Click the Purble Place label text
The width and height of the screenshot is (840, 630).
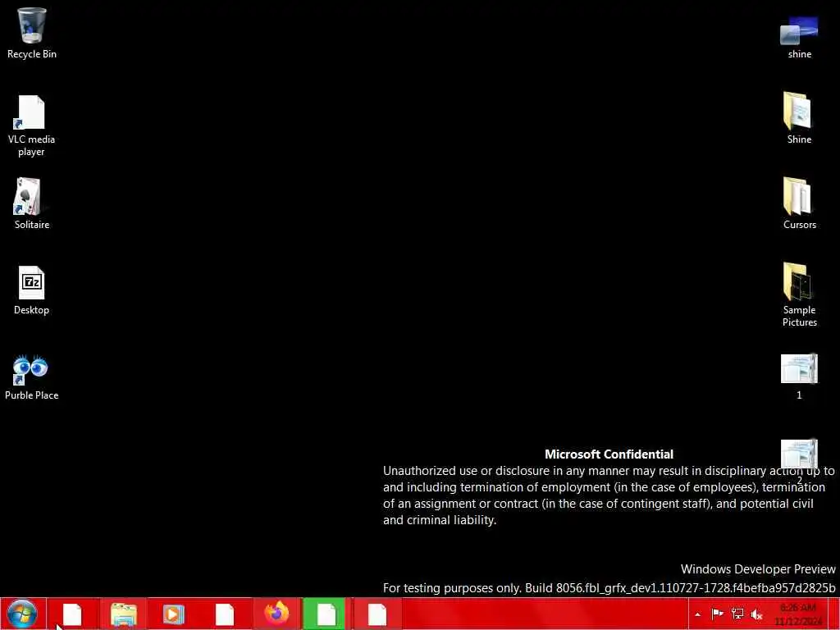coord(32,395)
